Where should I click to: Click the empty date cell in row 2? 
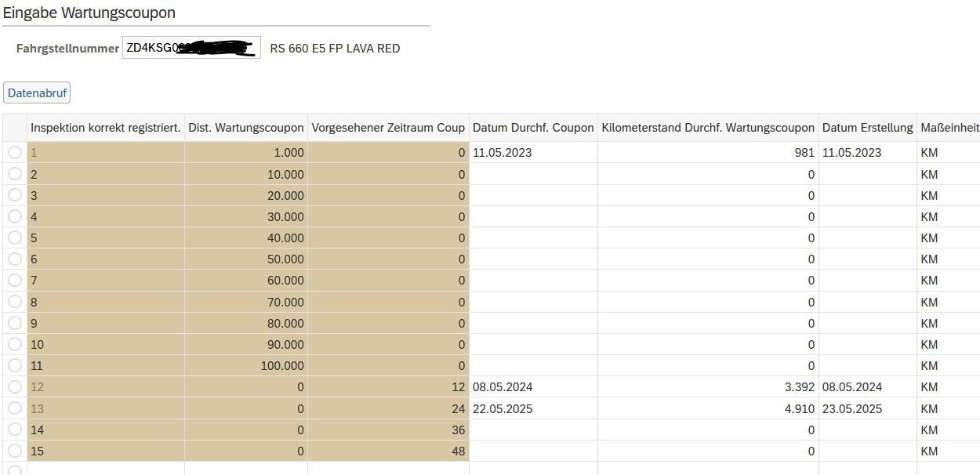[533, 174]
